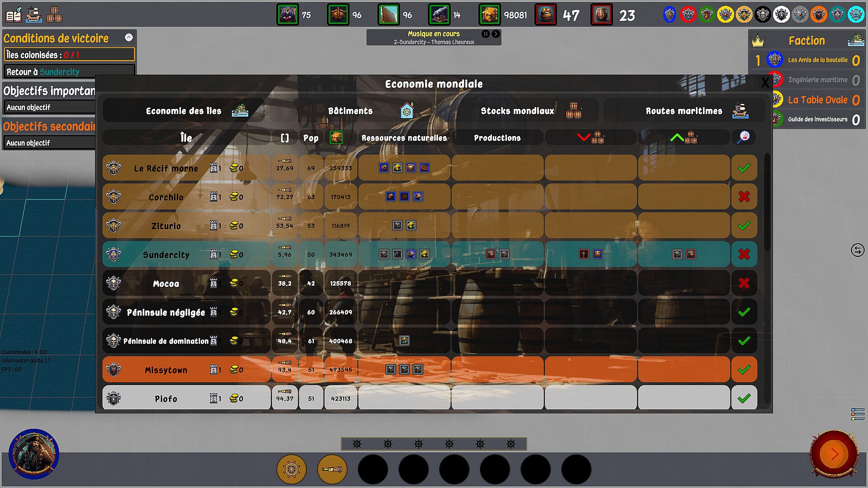Click the ship wheel icon in bottom bar
The image size is (868, 488).
(x=292, y=469)
